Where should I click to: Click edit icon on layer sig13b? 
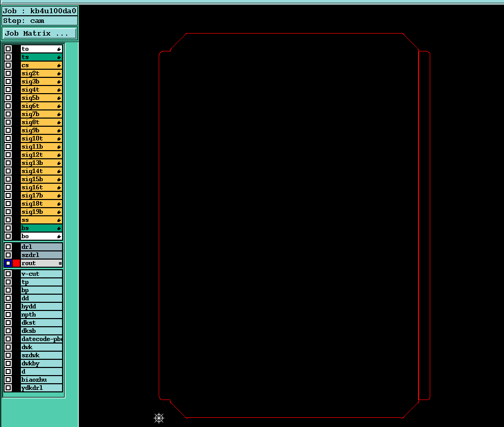click(x=59, y=163)
